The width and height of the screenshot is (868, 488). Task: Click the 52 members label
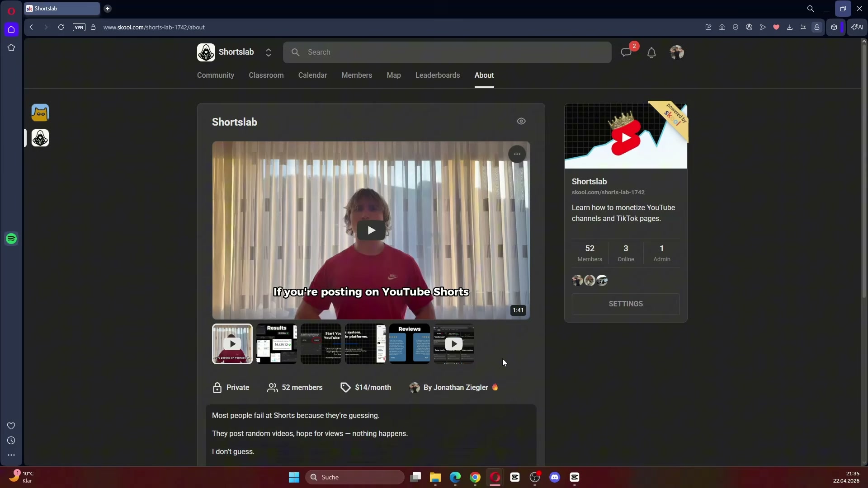click(295, 388)
